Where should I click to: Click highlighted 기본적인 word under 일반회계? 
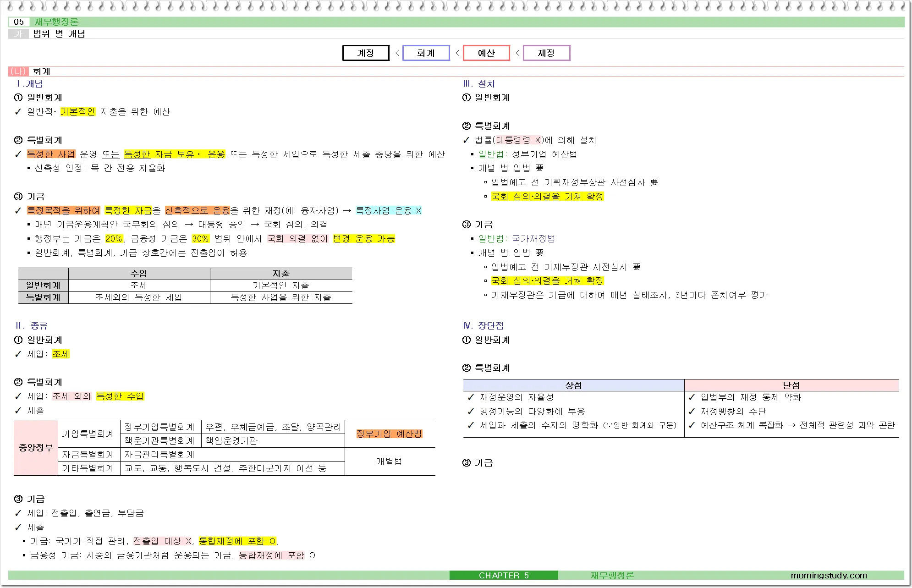[78, 111]
